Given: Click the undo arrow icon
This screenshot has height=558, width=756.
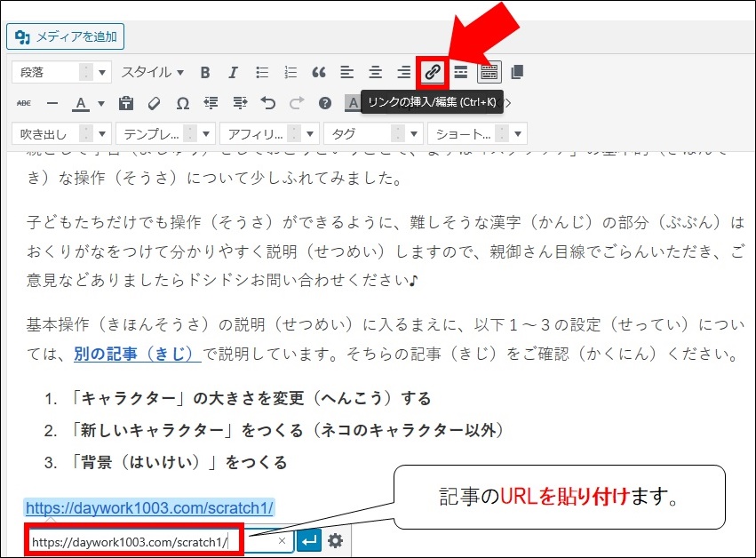Looking at the screenshot, I should click(x=268, y=103).
